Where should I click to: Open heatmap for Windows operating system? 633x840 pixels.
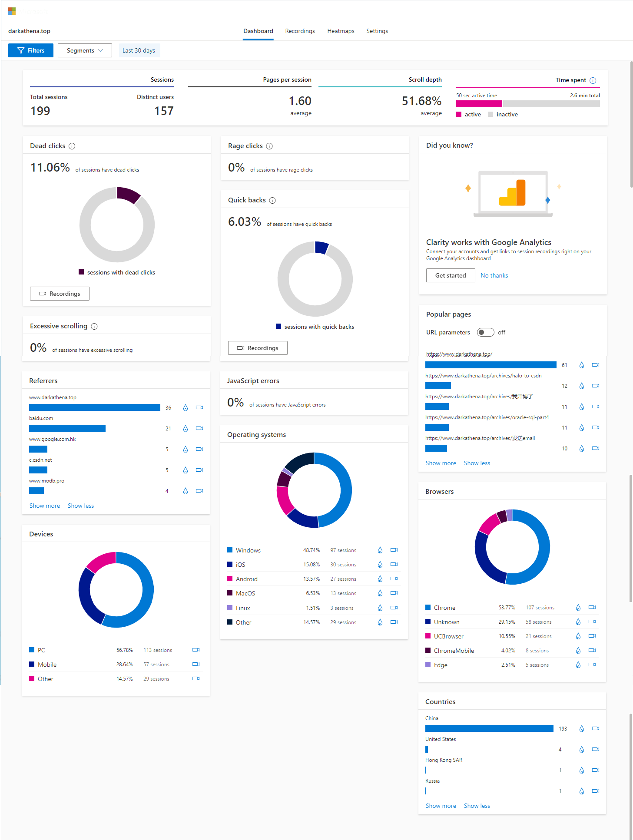[x=380, y=550]
